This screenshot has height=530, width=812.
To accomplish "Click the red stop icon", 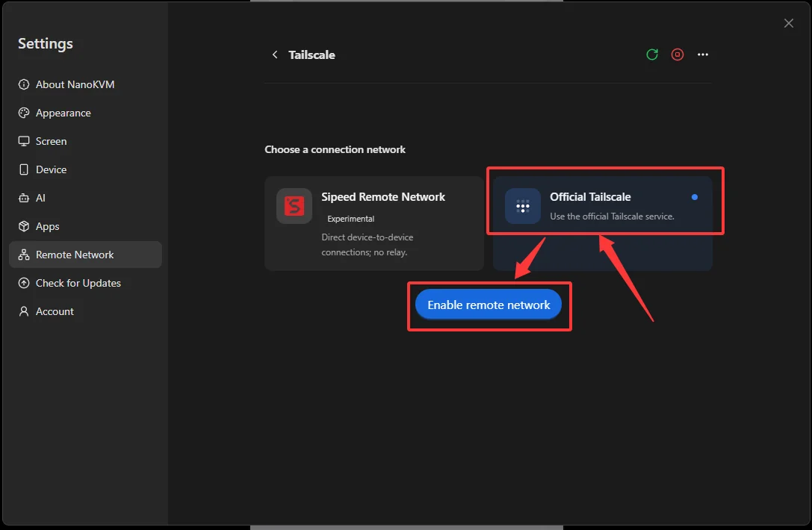I will coord(678,54).
